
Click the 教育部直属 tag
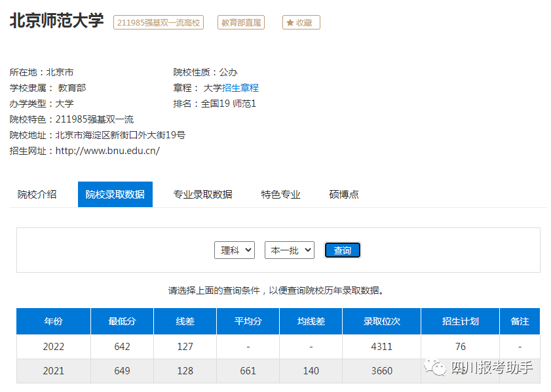pos(241,22)
